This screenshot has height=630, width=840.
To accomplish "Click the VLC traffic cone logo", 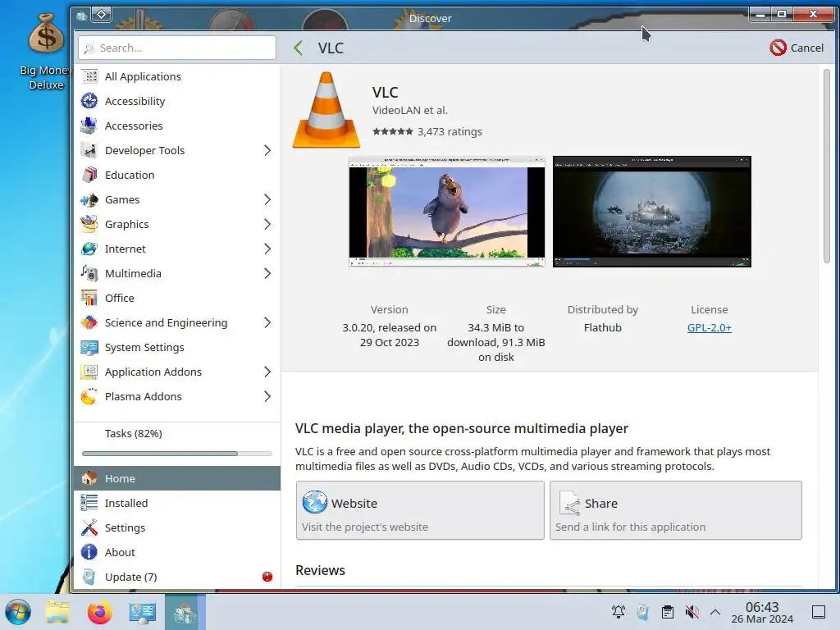I will (326, 110).
